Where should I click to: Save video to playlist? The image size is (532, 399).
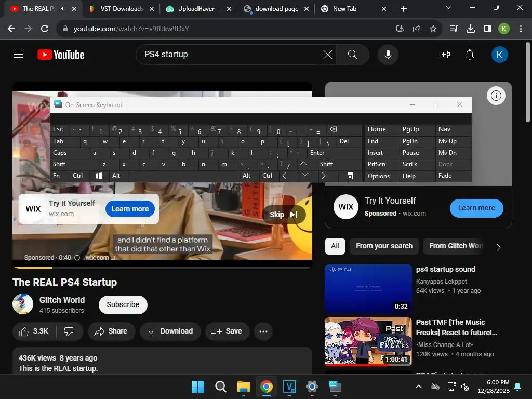(x=227, y=331)
